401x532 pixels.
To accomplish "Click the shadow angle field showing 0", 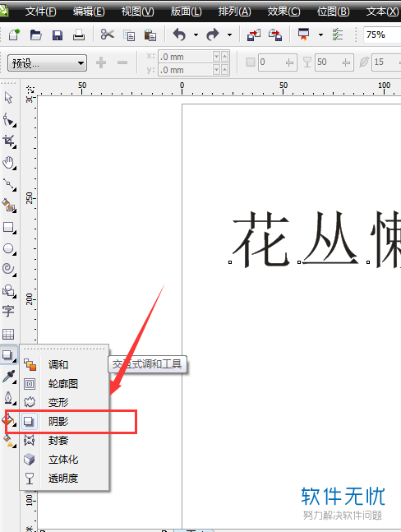I will click(x=277, y=62).
